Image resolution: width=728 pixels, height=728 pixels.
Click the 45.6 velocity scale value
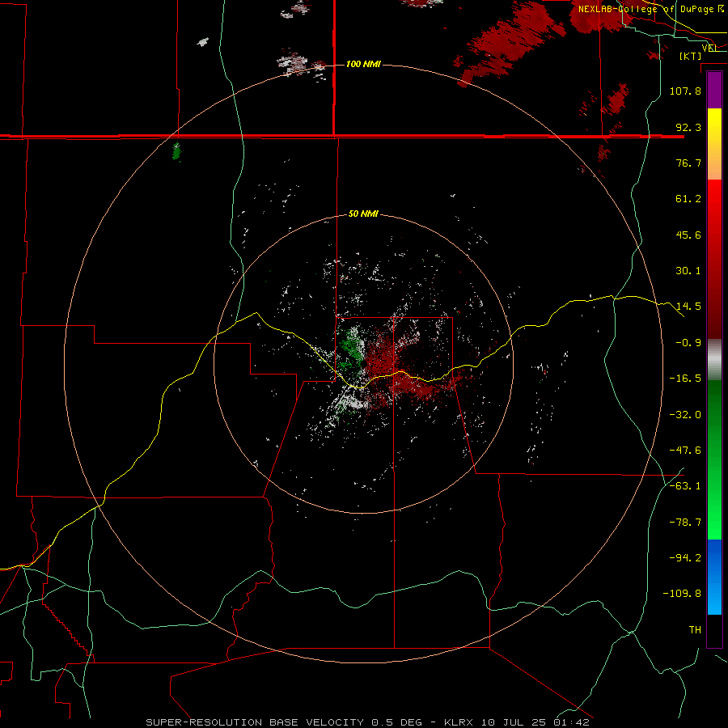pyautogui.click(x=688, y=235)
